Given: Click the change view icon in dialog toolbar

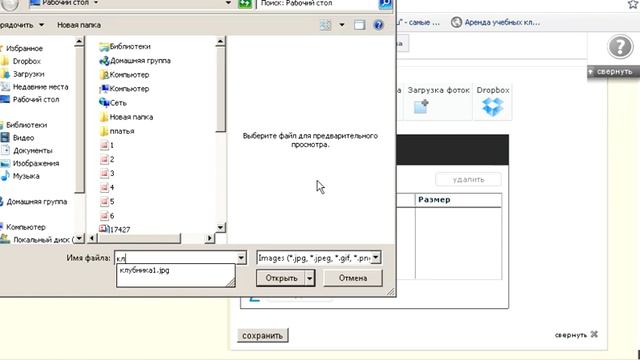Looking at the screenshot, I should [325, 25].
